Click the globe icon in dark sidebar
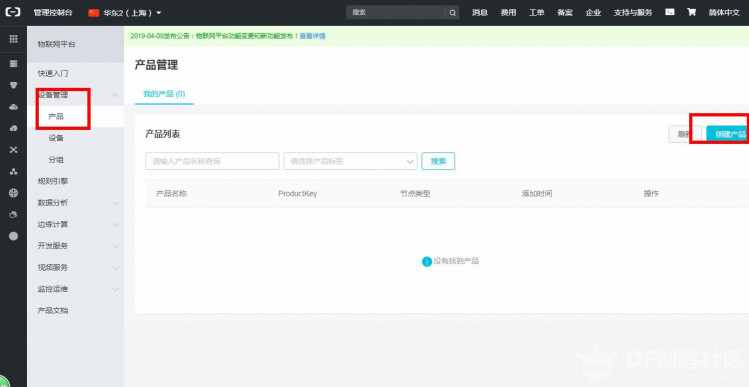Screen dimensions: 749x387 pos(13,193)
